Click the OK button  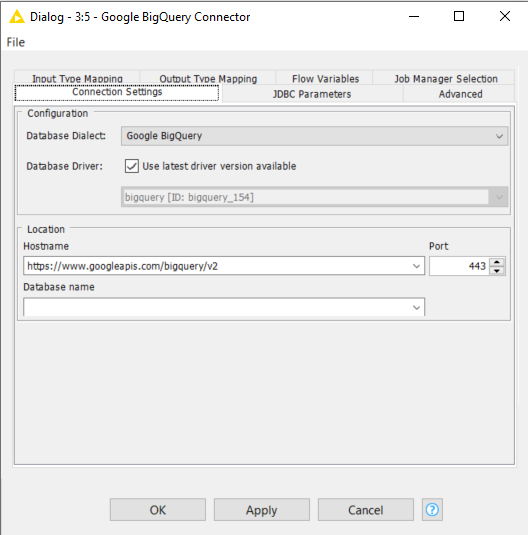click(x=158, y=510)
